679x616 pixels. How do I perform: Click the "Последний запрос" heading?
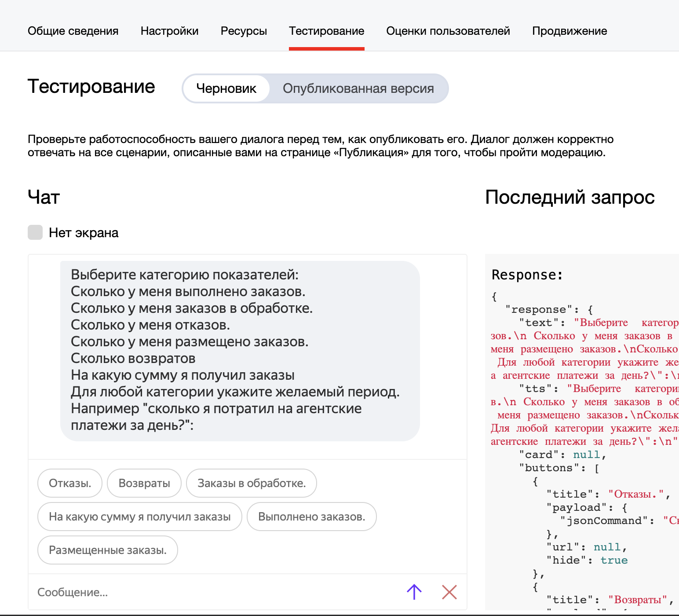570,197
